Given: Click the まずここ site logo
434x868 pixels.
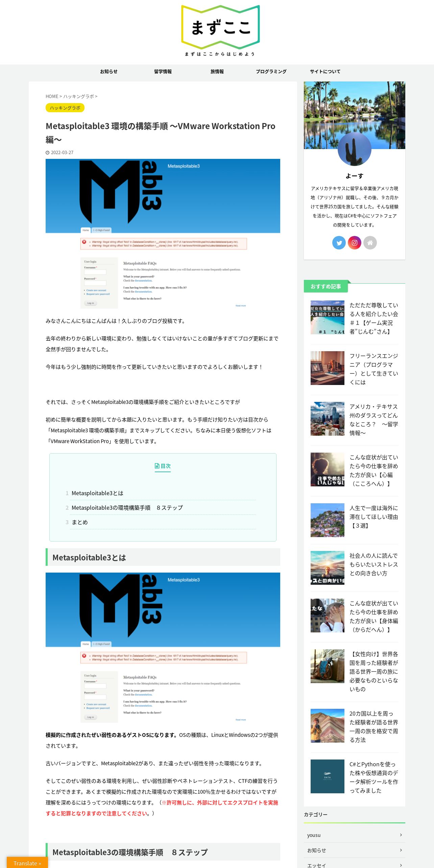Looking at the screenshot, I should 220,31.
